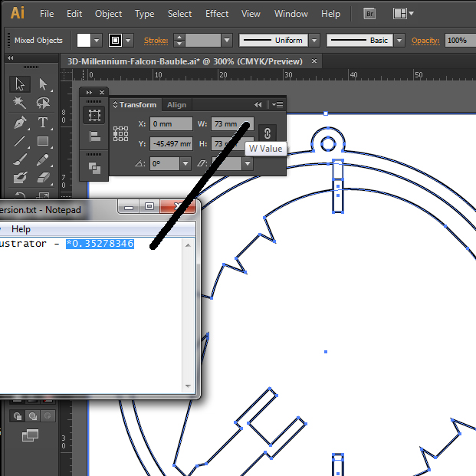
Task: Open the Uniform stroke profile dropdown
Action: [314, 41]
